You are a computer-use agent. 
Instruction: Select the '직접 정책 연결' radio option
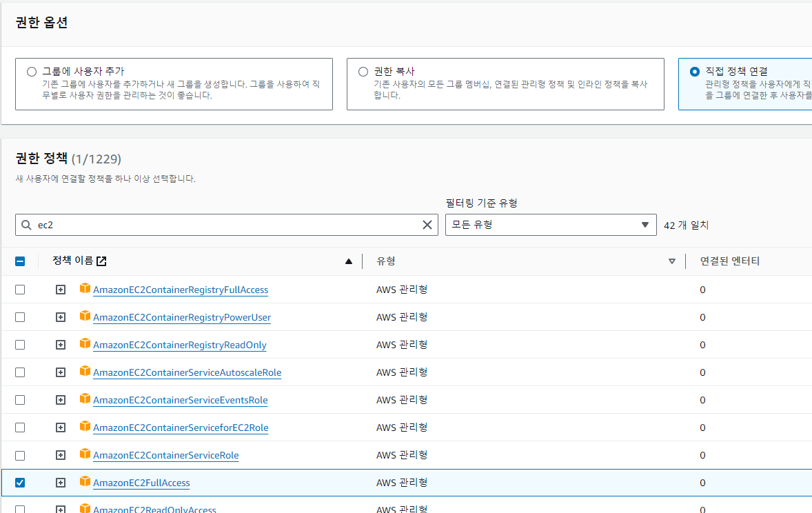click(694, 72)
